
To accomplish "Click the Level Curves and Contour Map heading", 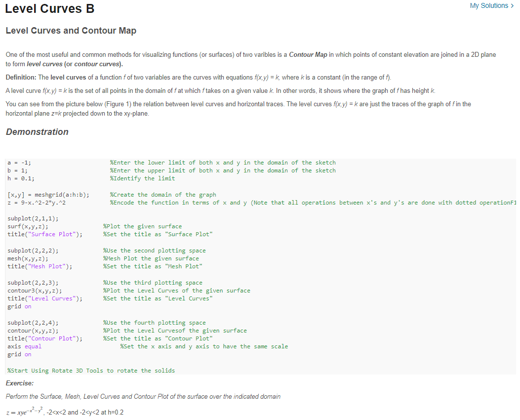I will pos(71,31).
